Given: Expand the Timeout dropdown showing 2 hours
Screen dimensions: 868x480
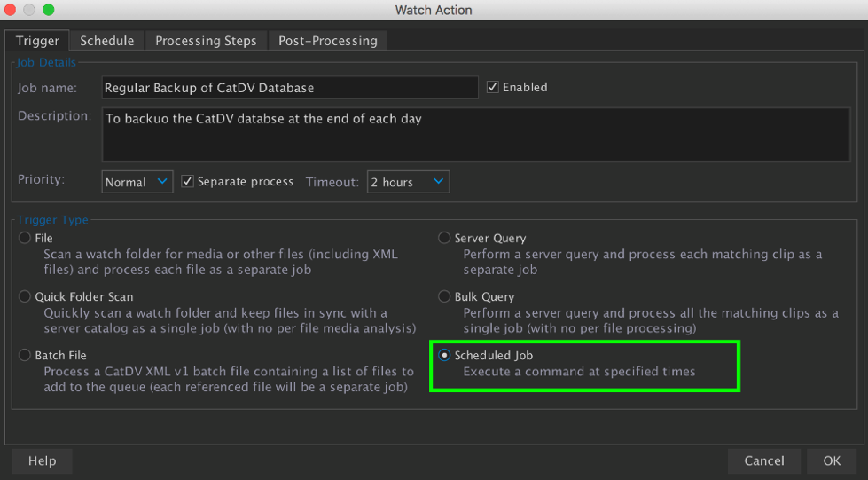Looking at the screenshot, I should (408, 182).
